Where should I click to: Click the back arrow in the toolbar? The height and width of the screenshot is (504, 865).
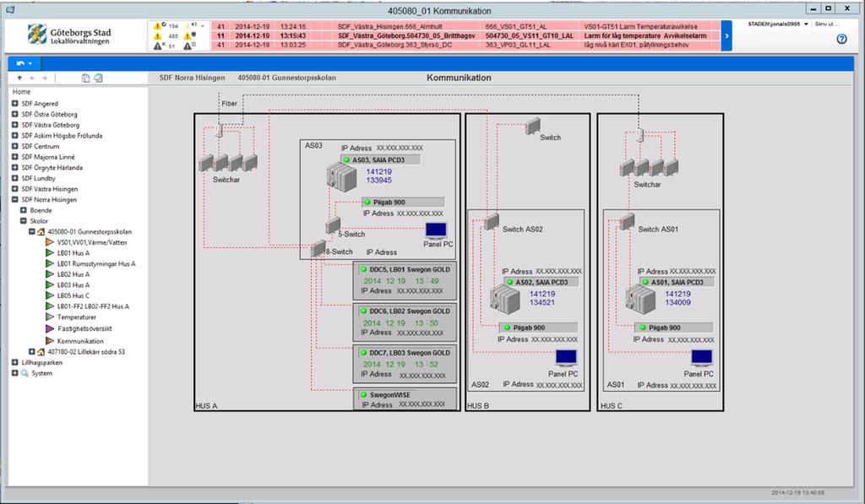pos(32,79)
